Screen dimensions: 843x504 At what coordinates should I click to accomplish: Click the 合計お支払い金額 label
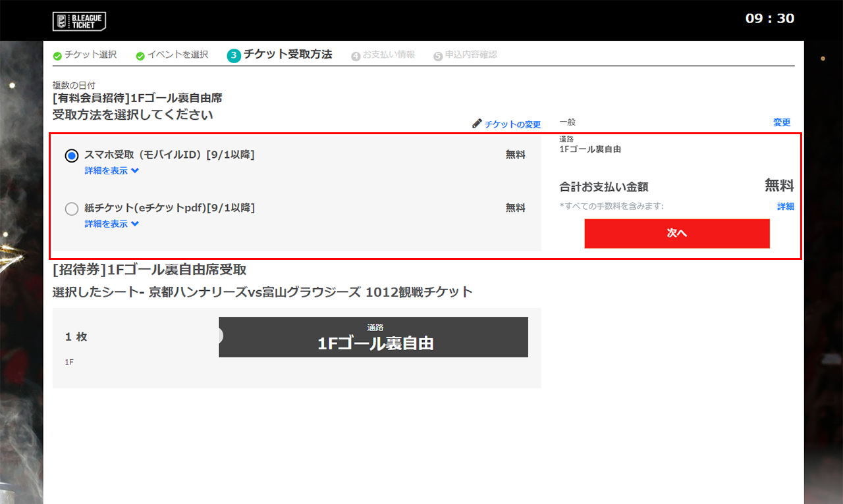tap(604, 187)
